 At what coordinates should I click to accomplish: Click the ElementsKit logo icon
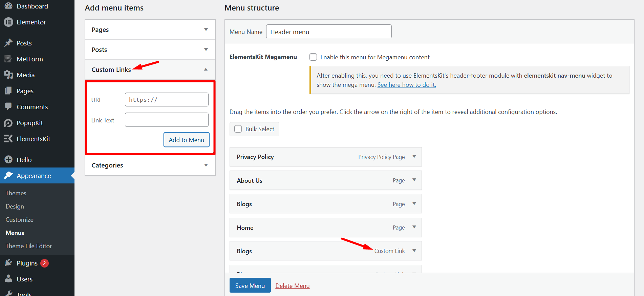8,139
